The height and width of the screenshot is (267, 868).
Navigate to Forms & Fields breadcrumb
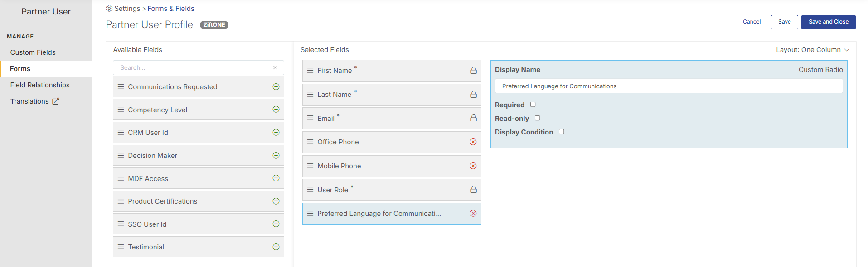click(171, 9)
